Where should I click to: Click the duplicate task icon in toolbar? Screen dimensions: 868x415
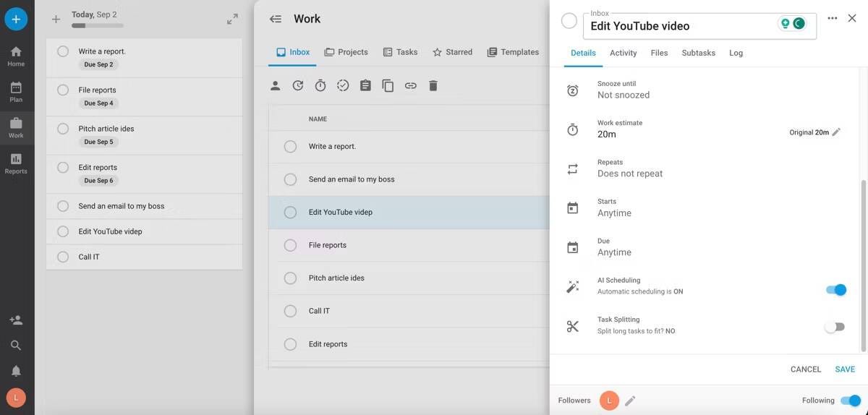point(388,86)
